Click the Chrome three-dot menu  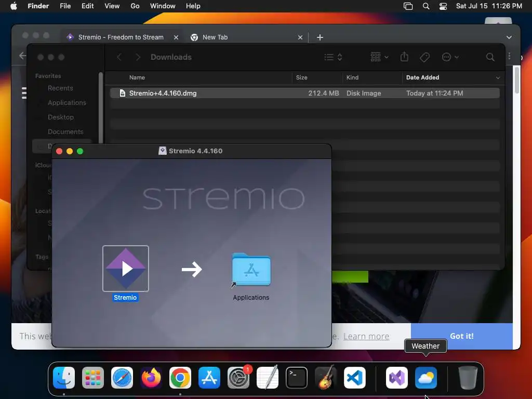click(509, 56)
